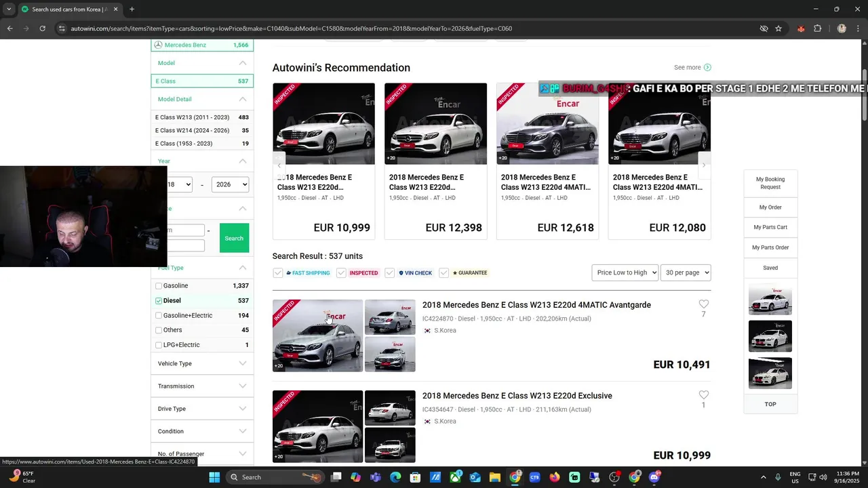Screen dimensions: 868x488
Task: Open 'My Parts Cart' side menu item
Action: click(x=770, y=227)
